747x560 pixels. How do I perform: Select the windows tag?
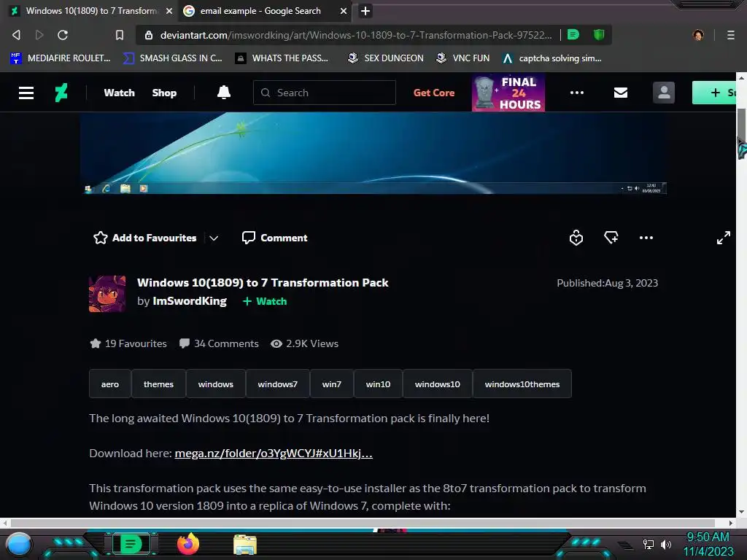[x=216, y=384]
